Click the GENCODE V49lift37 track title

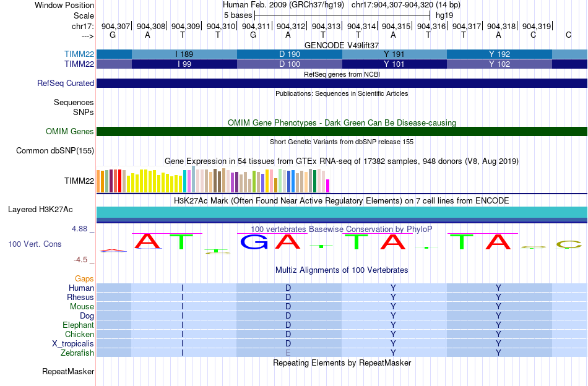coord(342,45)
